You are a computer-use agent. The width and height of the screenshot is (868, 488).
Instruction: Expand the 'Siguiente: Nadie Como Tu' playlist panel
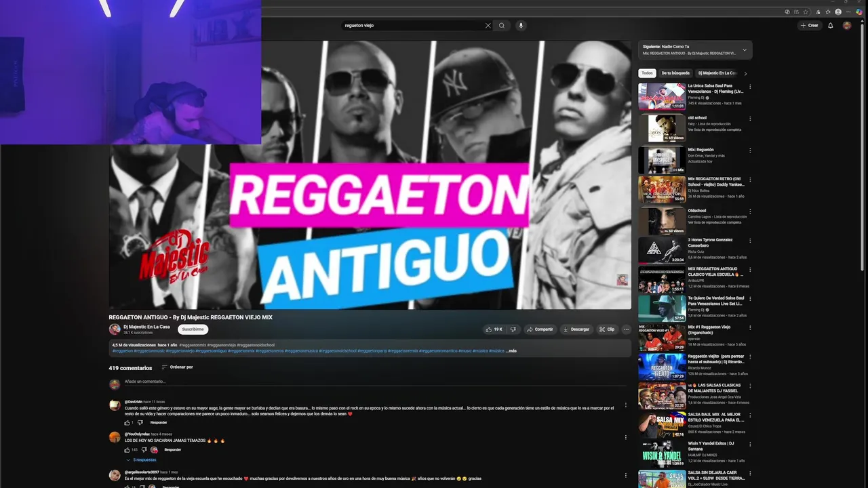(745, 49)
